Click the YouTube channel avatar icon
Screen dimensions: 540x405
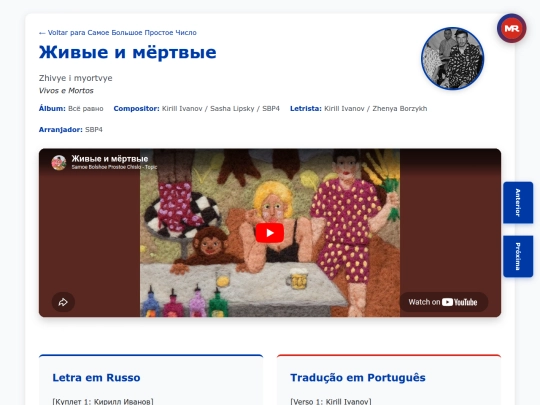(x=59, y=163)
